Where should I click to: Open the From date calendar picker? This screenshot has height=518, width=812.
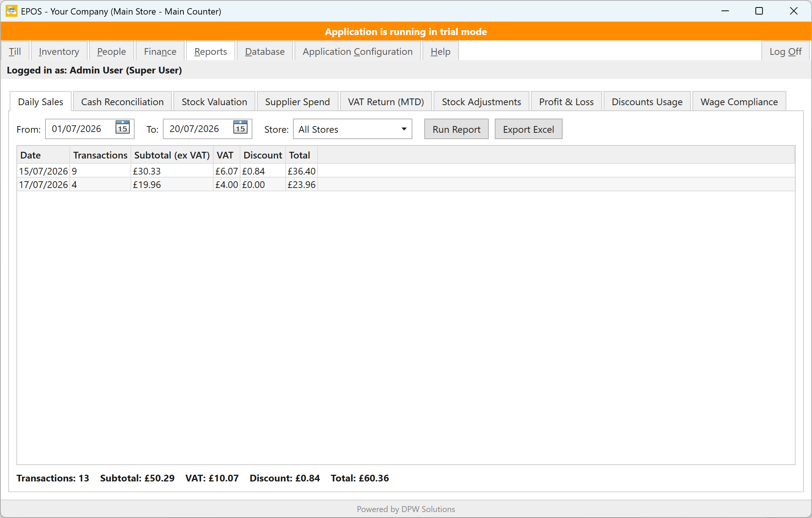(x=122, y=128)
